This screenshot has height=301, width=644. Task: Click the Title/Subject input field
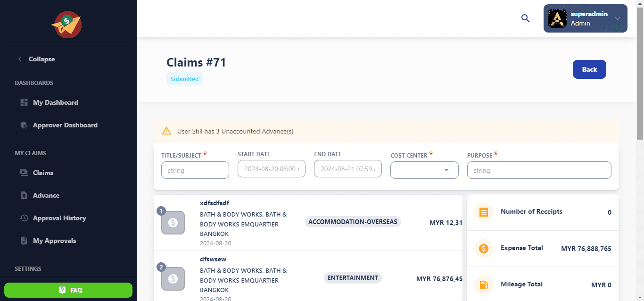point(195,170)
